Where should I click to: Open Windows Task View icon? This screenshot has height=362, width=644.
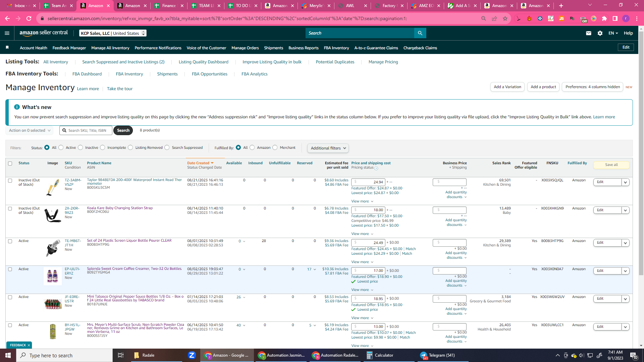click(x=121, y=355)
